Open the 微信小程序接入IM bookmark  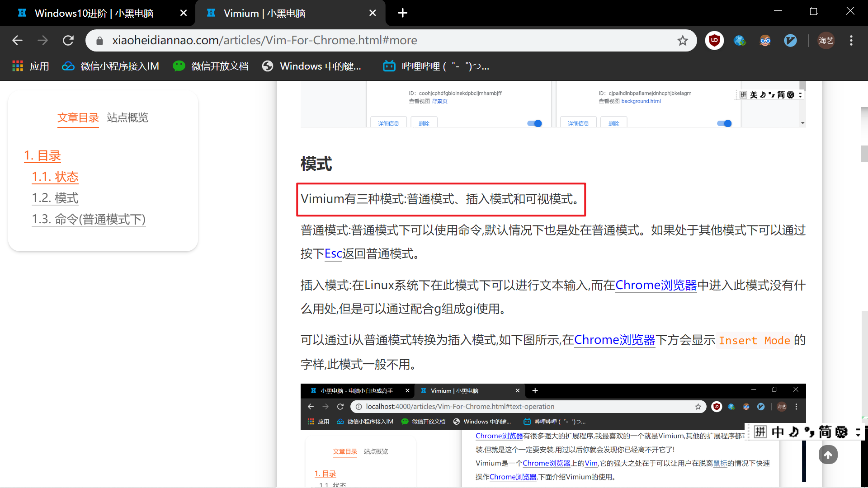tap(111, 66)
